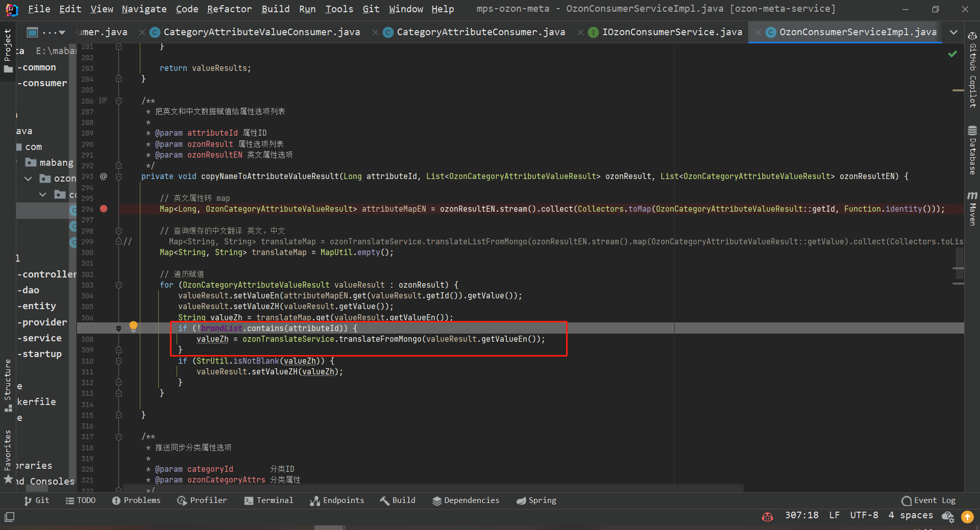Image resolution: width=980 pixels, height=530 pixels.
Task: Open the Terminal tool window
Action: [x=269, y=500]
